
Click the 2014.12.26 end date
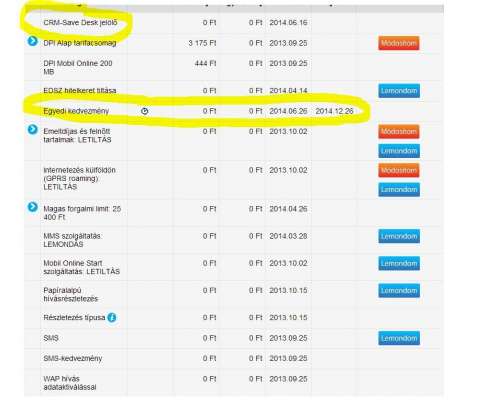coord(334,111)
